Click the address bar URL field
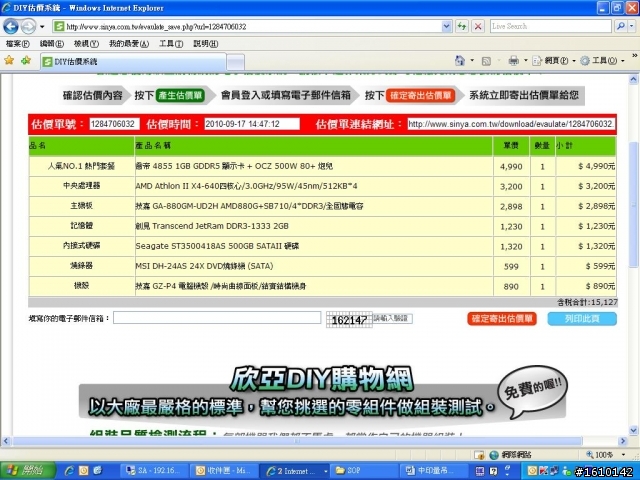Image resolution: width=640 pixels, height=480 pixels. coord(247,27)
